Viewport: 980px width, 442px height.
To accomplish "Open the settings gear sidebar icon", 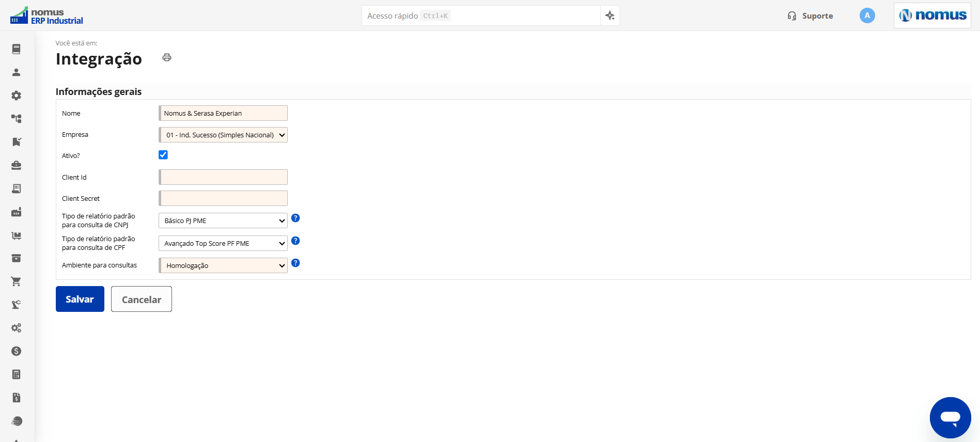I will click(x=17, y=96).
